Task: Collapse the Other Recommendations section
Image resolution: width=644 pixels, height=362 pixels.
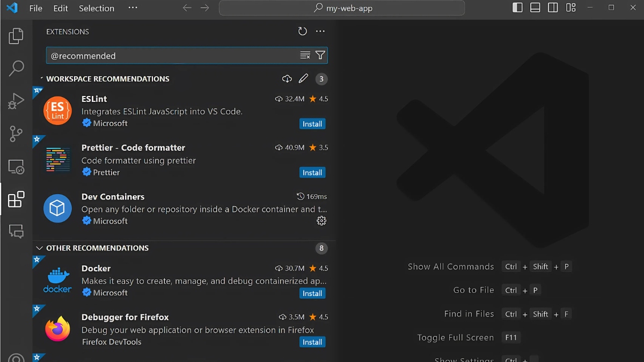Action: click(39, 248)
